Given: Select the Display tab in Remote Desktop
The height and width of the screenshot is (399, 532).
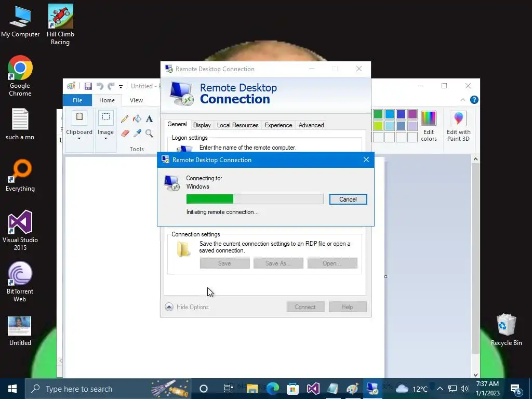Looking at the screenshot, I should (202, 125).
